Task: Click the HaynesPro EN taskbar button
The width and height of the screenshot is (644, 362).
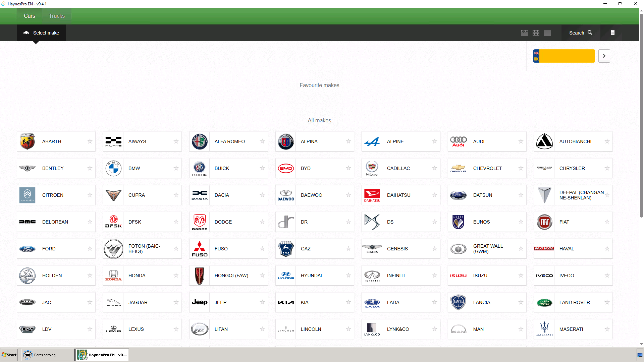Action: tap(102, 355)
